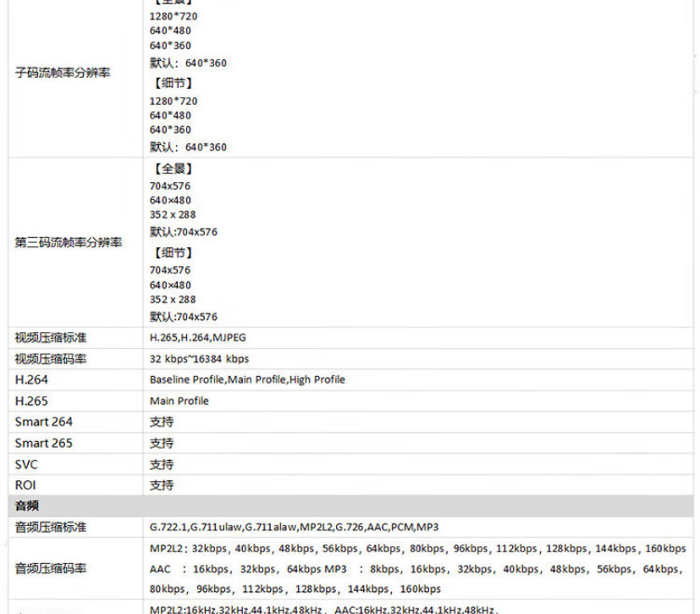This screenshot has height=614, width=700.
Task: Click the 子码流帧率分辨率 row label
Action: coord(63,73)
